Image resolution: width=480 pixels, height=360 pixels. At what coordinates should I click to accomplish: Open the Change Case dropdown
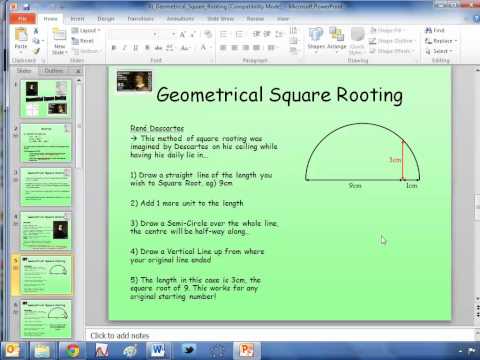pos(185,48)
